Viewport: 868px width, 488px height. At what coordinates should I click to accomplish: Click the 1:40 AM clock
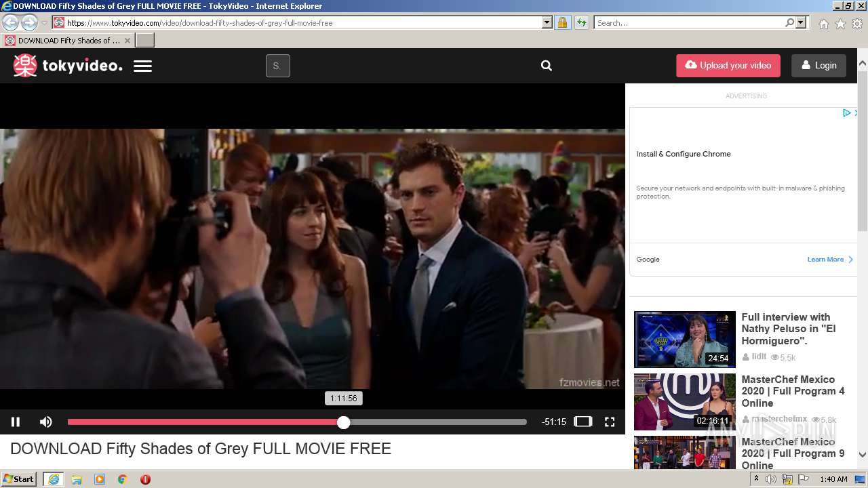coord(833,479)
